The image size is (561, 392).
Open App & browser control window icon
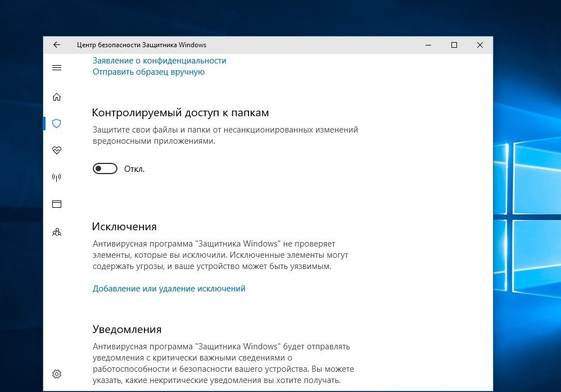(x=57, y=204)
